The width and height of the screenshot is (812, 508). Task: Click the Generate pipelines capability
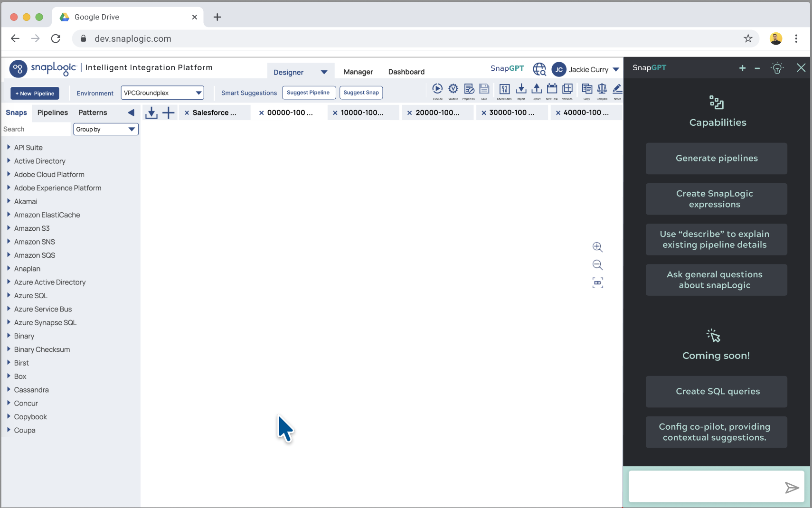pyautogui.click(x=716, y=159)
